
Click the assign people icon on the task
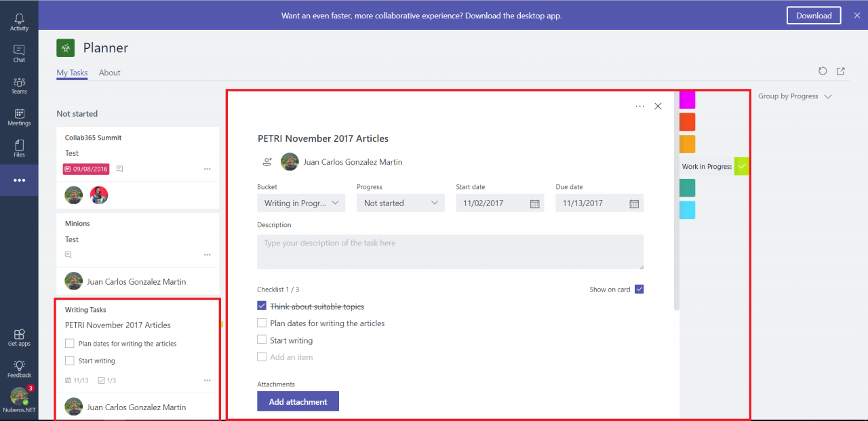pos(268,161)
